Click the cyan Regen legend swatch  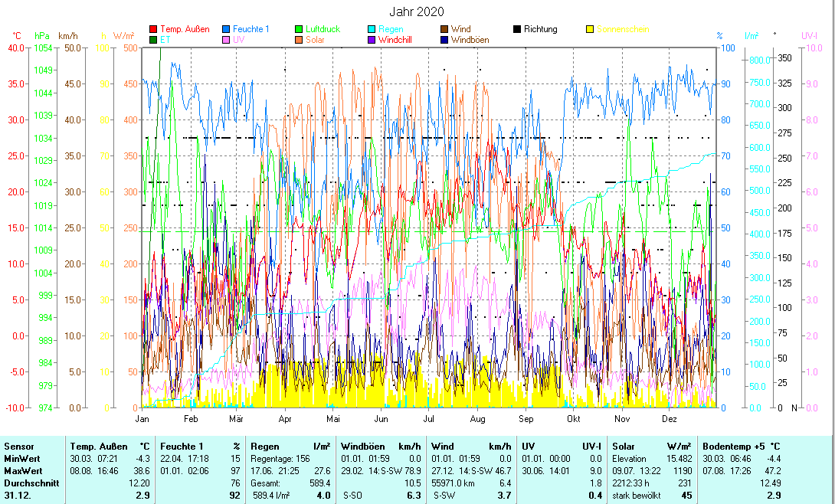(372, 29)
